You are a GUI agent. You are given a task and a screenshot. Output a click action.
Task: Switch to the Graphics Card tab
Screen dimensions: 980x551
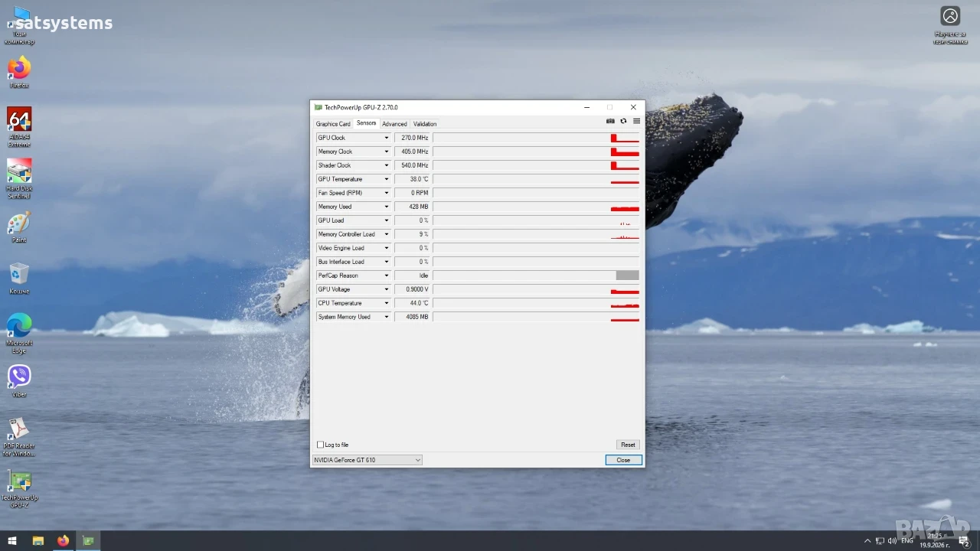point(333,124)
